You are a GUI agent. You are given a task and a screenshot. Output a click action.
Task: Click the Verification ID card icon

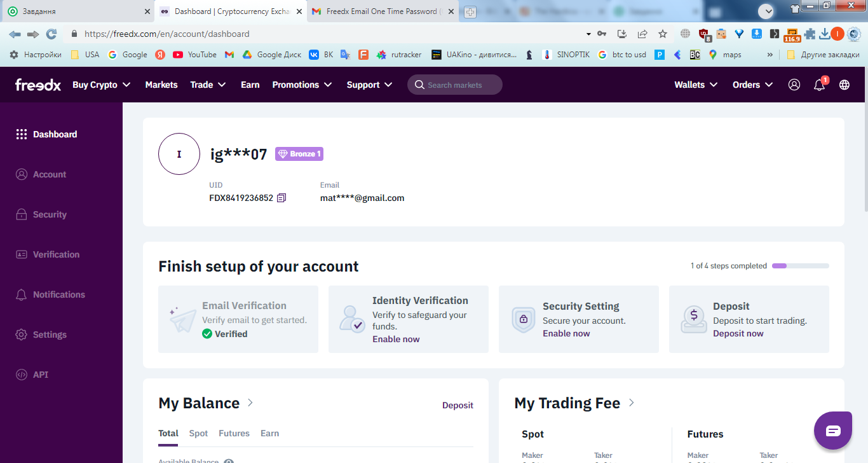point(22,254)
